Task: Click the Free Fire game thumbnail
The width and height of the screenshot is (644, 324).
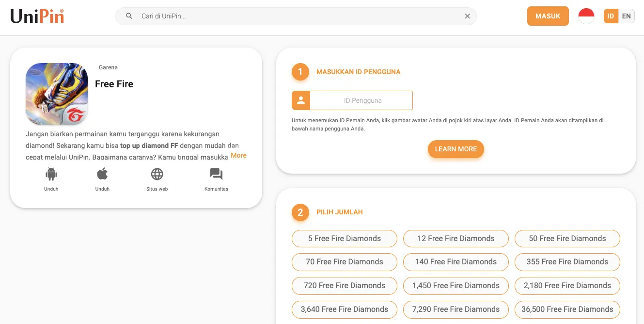Action: (x=57, y=94)
